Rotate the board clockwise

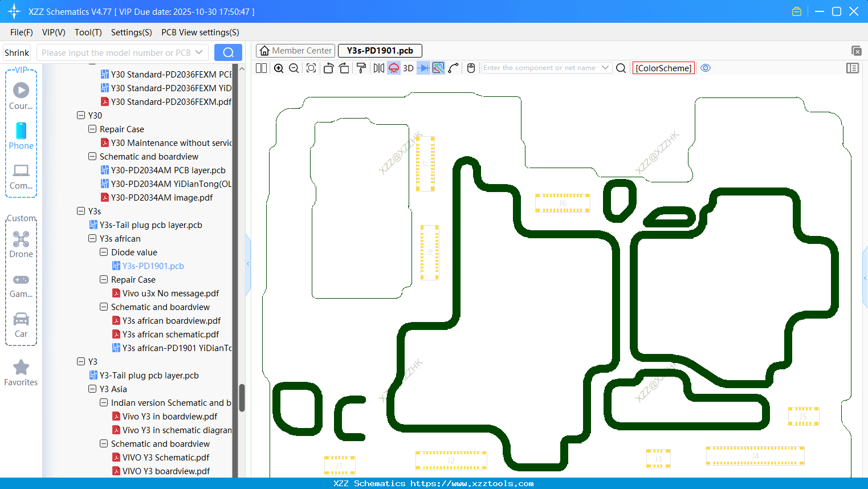coord(344,68)
